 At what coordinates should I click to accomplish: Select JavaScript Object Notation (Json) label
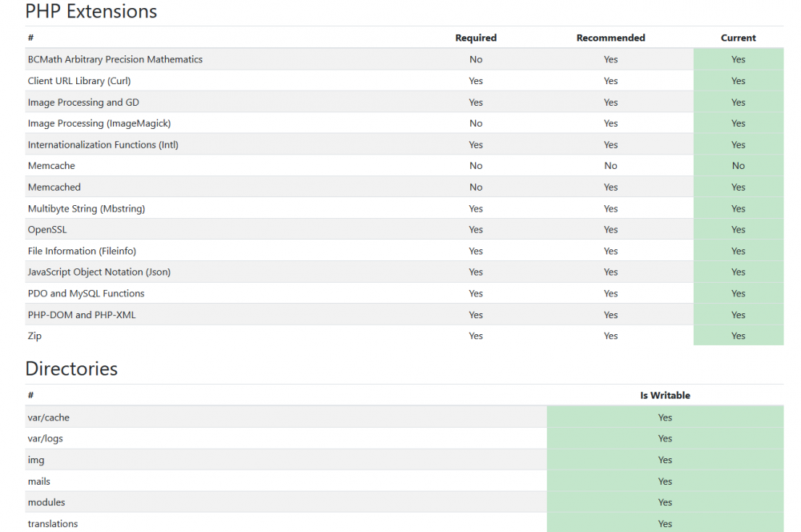[99, 272]
